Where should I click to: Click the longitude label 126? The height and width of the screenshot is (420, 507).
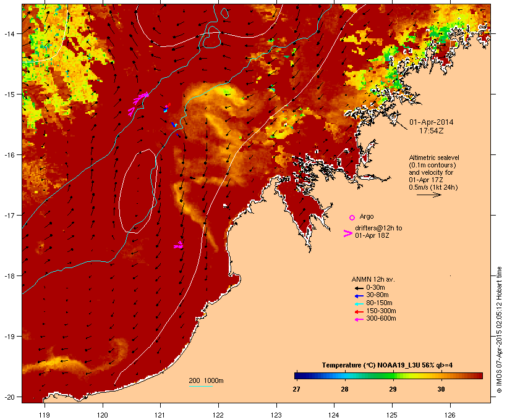(449, 415)
